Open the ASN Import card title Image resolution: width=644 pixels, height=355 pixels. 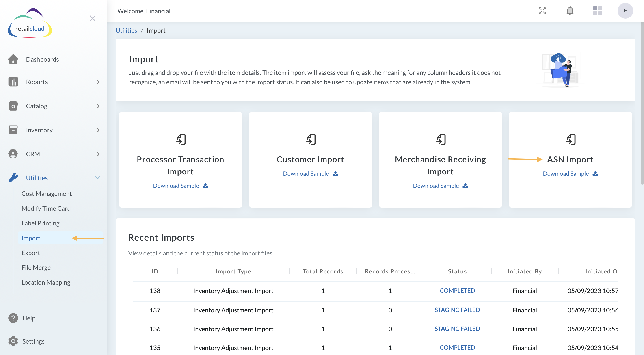(570, 159)
